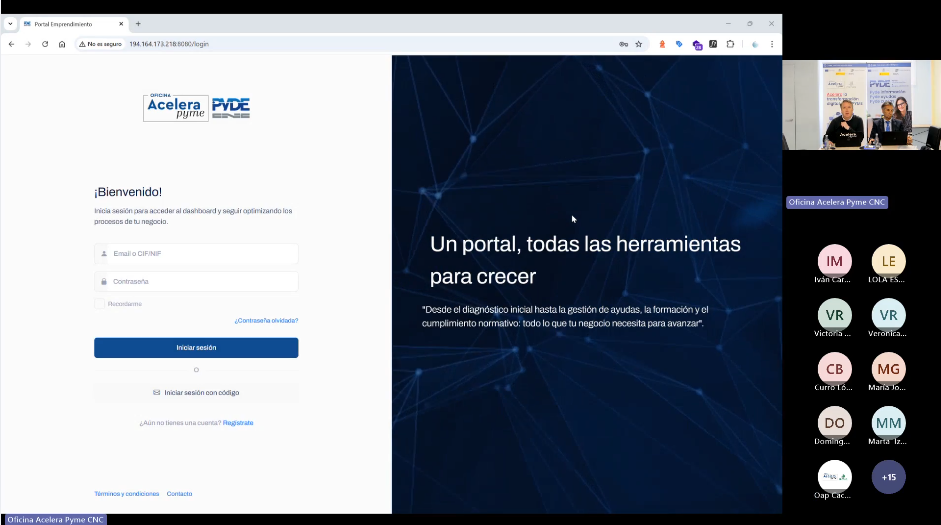Viewport: 941px width, 525px height.
Task: Open the extensions puzzle icon
Action: coord(730,44)
